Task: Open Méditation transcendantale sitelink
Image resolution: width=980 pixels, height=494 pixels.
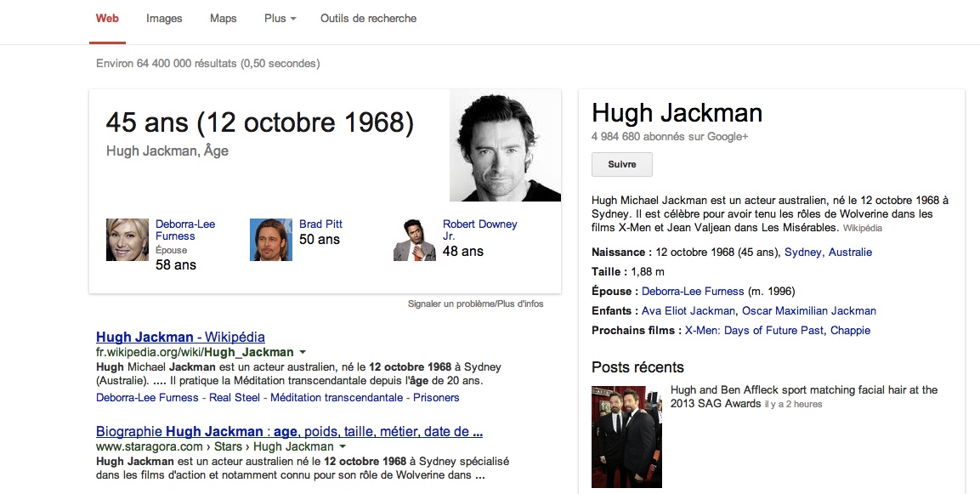Action: [x=337, y=398]
